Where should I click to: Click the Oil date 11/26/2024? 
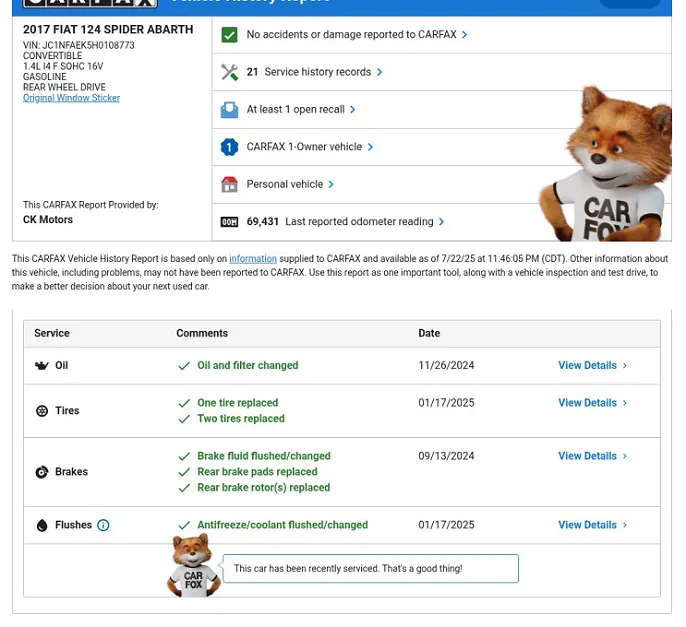(446, 365)
